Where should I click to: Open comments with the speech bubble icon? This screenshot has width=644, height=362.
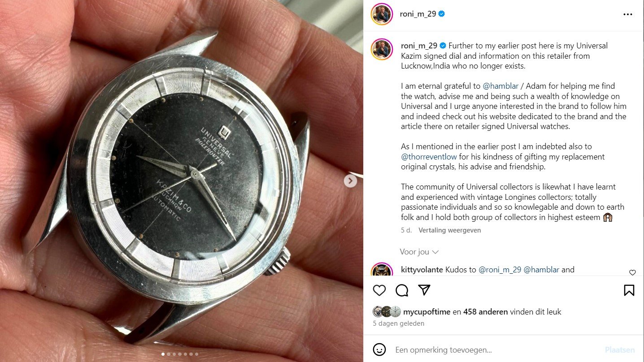click(402, 290)
